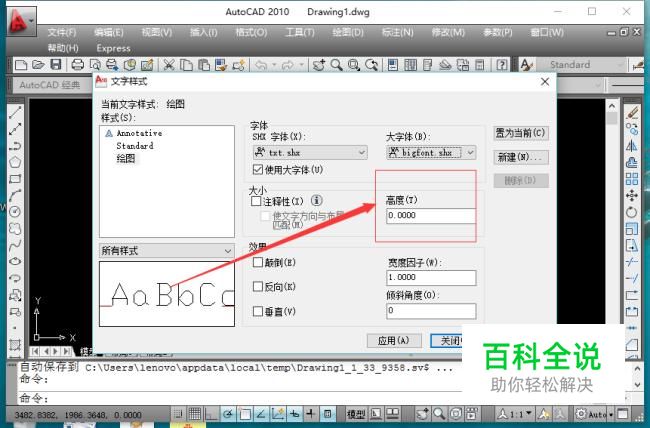Select the Standard style in list
Screen dimensions: 650x428
(x=135, y=146)
